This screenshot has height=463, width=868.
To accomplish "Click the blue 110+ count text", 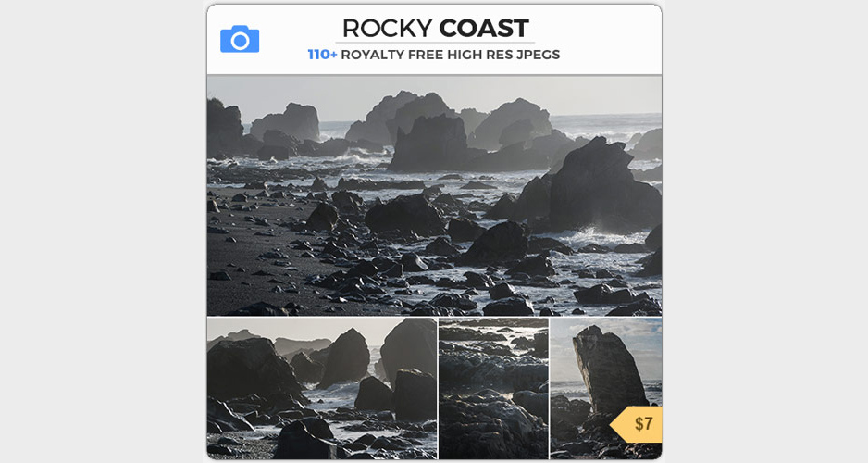I will [x=322, y=55].
